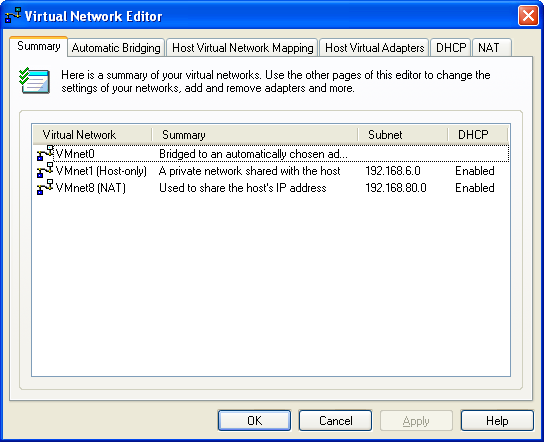Click the Enabled DHCP value for VMnet1
Screen dimensions: 544x442
475,171
